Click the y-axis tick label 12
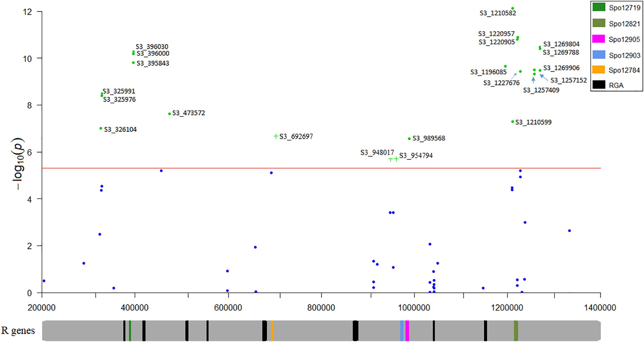This screenshot has width=644, height=342. [x=28, y=12]
